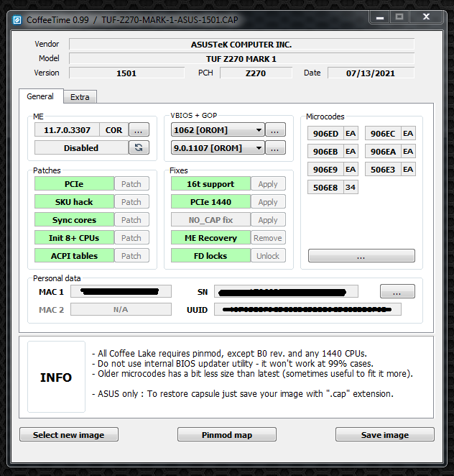
Task: Open the Personal data browse button
Action: (x=397, y=291)
